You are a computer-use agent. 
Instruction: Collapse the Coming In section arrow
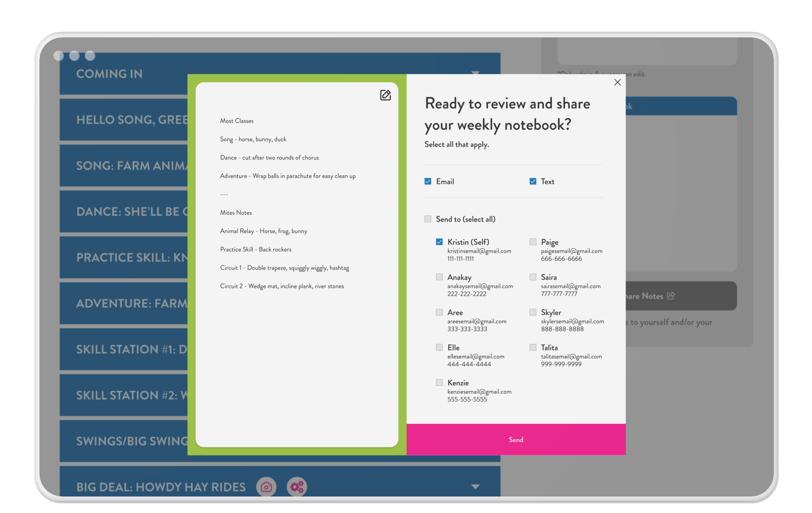475,72
